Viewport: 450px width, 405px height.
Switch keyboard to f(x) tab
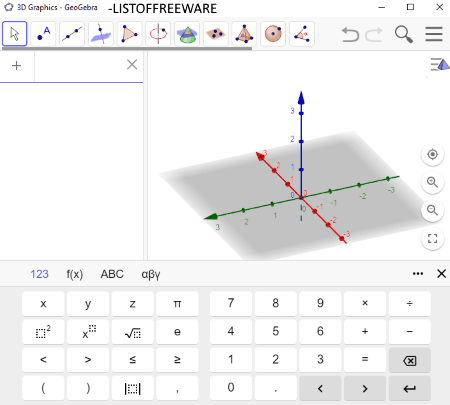pyautogui.click(x=75, y=274)
